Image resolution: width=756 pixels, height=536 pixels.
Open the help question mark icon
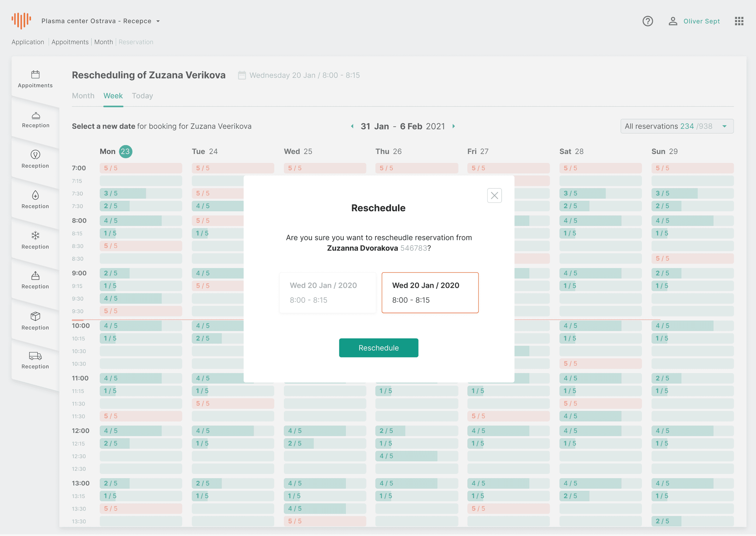[647, 21]
